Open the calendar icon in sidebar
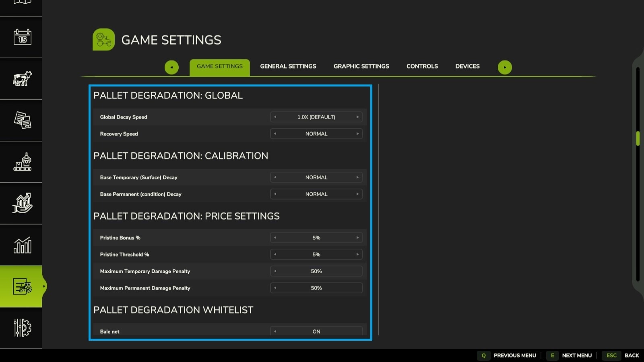Image resolution: width=644 pixels, height=362 pixels. point(22,37)
